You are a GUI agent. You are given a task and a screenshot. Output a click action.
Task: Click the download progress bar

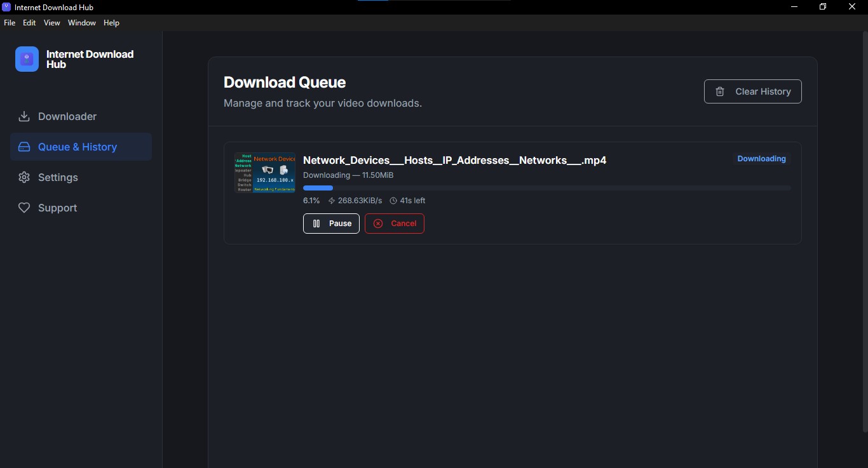tap(548, 188)
